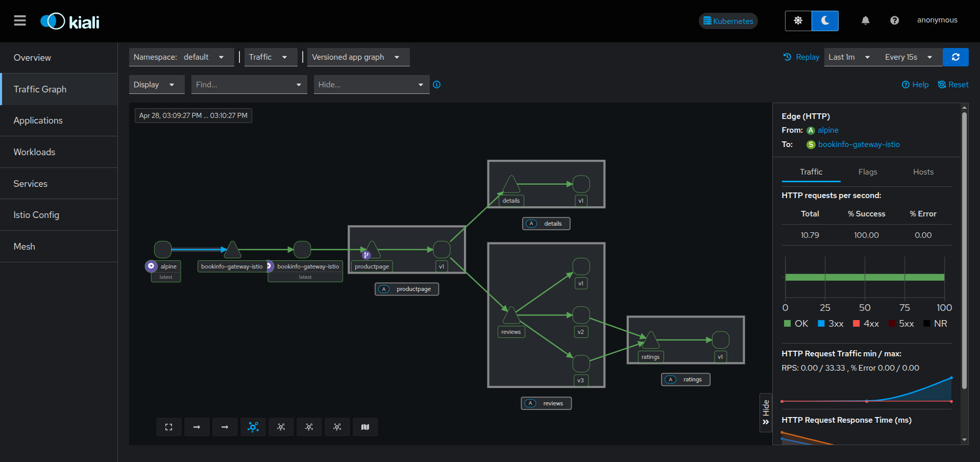Switch to dark theme with moon toggle

pos(825,21)
